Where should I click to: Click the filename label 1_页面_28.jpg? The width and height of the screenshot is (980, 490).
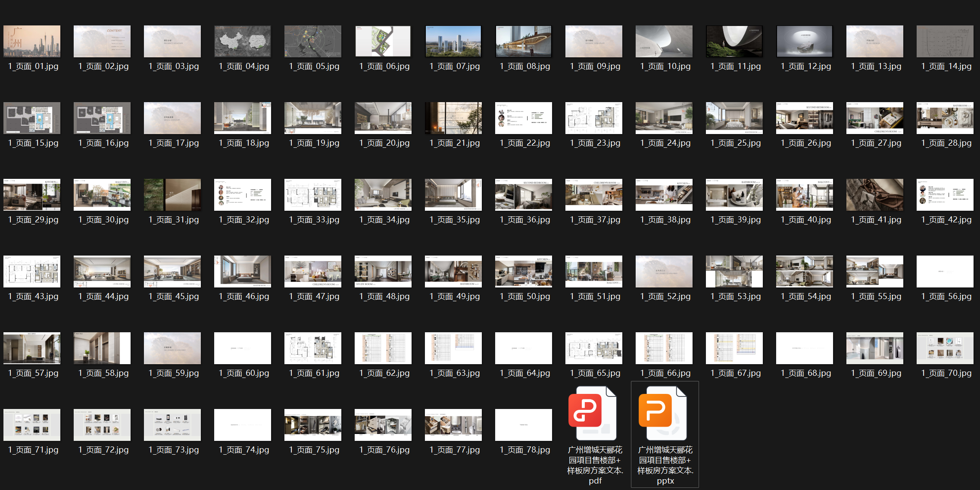(x=946, y=143)
